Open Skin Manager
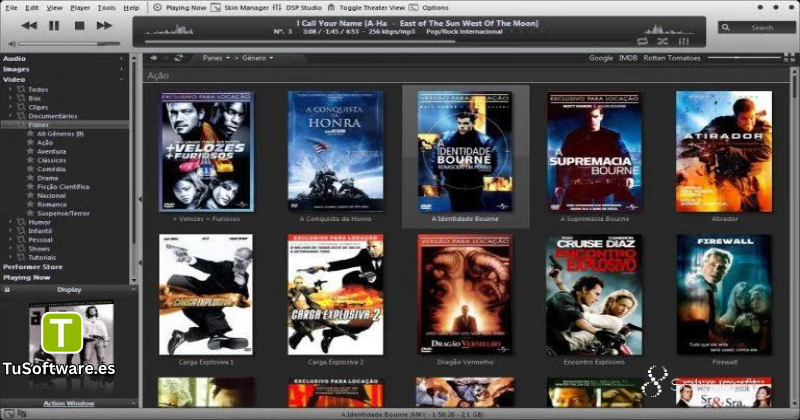Image resolution: width=800 pixels, height=420 pixels. pyautogui.click(x=240, y=8)
